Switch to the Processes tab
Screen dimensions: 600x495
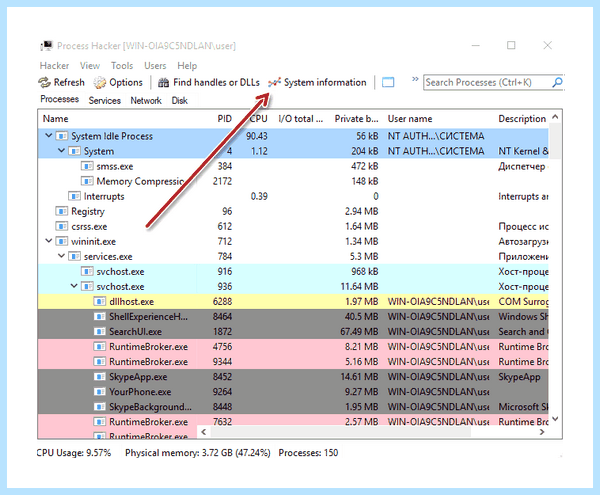pos(60,99)
